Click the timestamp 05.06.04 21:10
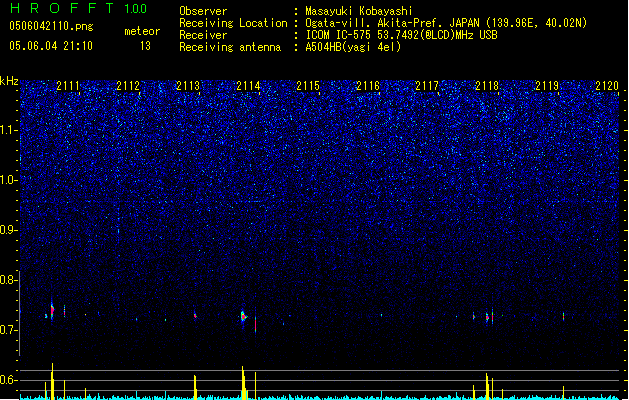 pos(51,46)
